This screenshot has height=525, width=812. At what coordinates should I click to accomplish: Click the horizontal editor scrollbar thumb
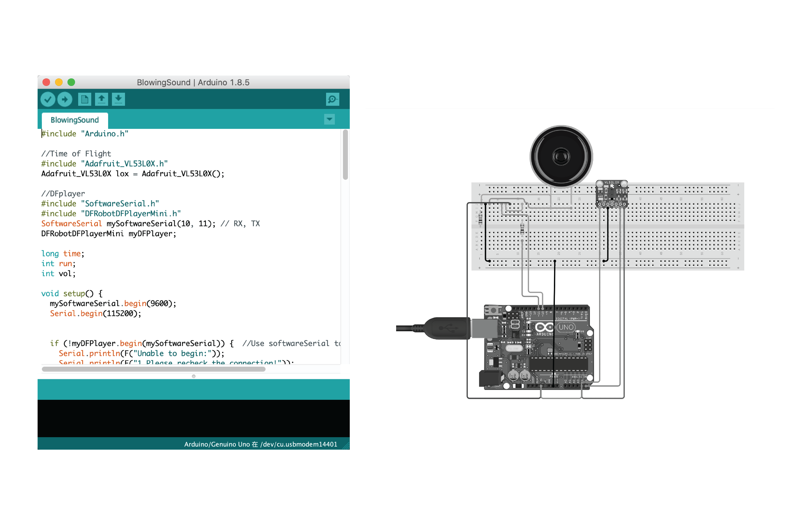153,369
